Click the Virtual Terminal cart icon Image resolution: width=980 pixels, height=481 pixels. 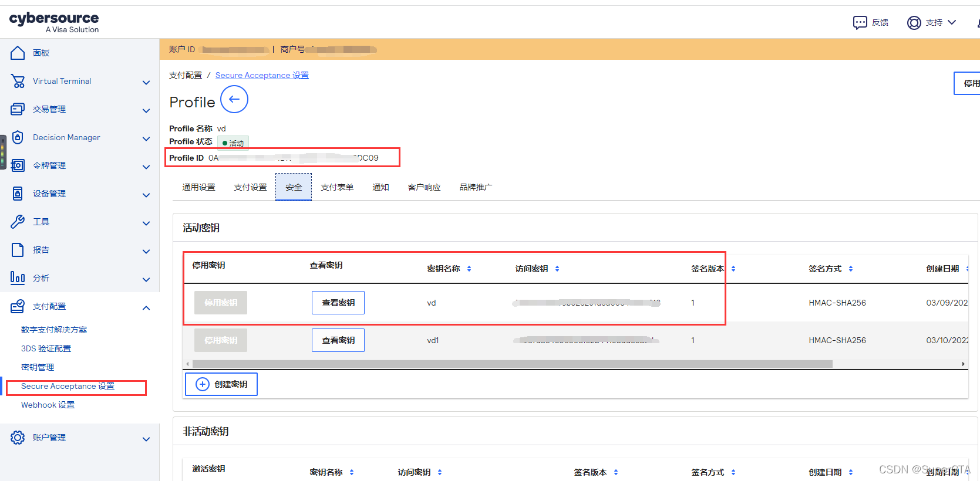(x=18, y=81)
